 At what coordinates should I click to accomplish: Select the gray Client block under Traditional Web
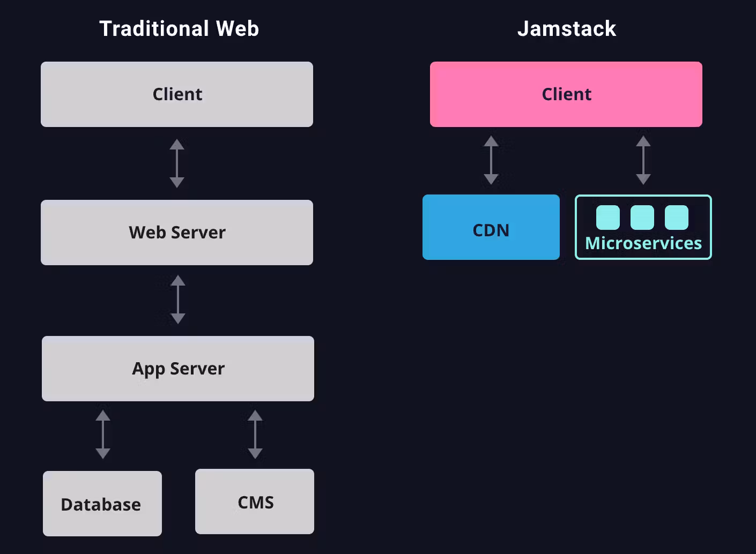click(177, 94)
